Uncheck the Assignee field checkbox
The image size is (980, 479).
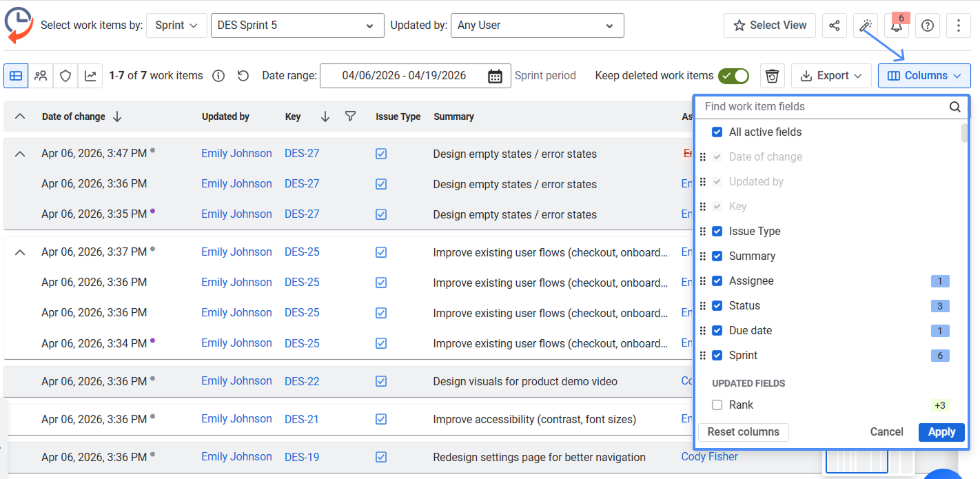717,281
